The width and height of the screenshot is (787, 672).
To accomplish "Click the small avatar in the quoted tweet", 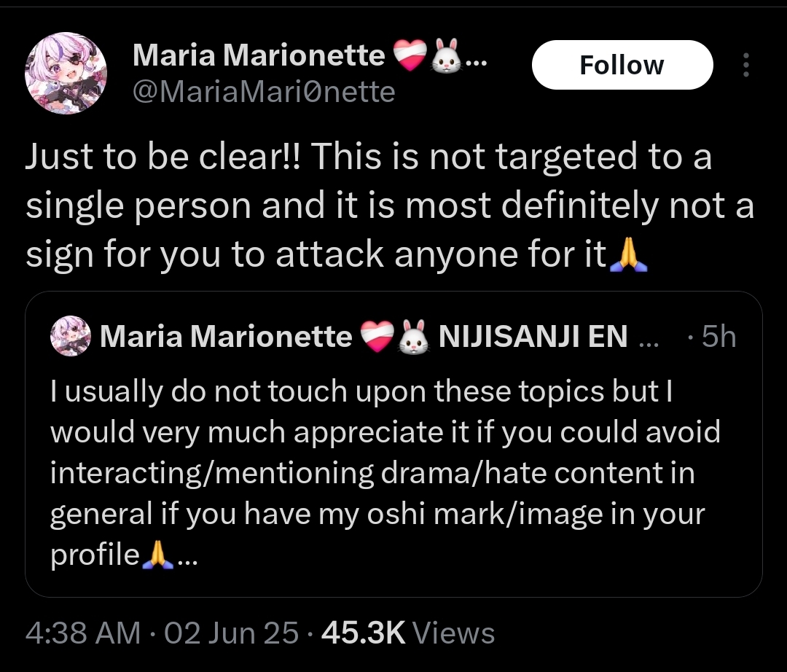I will 70,337.
